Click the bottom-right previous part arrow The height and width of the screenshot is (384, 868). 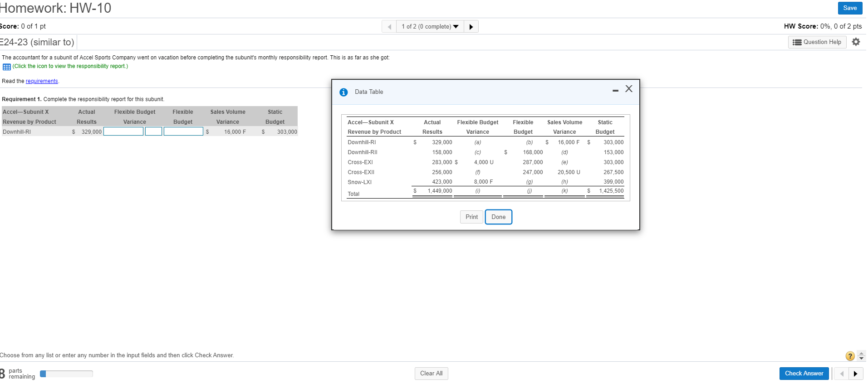pos(842,374)
